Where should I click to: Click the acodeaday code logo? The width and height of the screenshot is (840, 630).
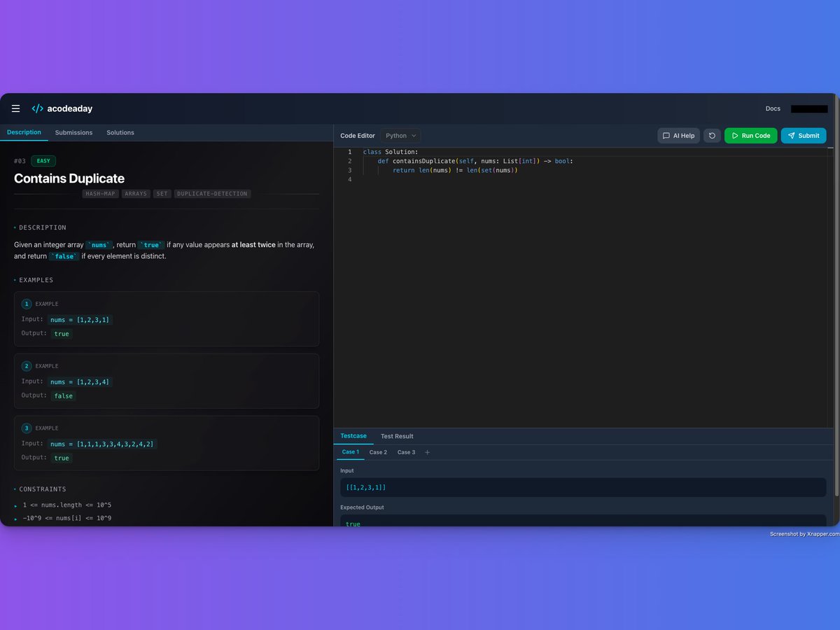[x=37, y=108]
